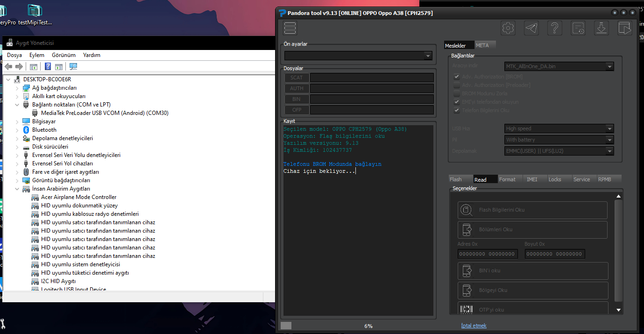This screenshot has width=644, height=334.
Task: Switch to the Flash tab
Action: pyautogui.click(x=460, y=179)
